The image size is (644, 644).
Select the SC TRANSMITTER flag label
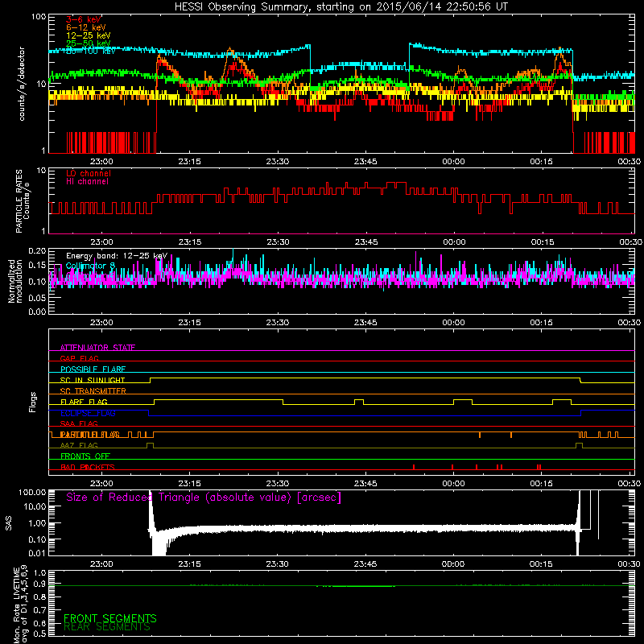93,390
